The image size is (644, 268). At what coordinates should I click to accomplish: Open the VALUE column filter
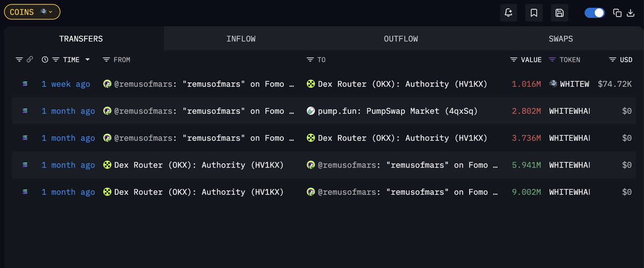pos(514,60)
